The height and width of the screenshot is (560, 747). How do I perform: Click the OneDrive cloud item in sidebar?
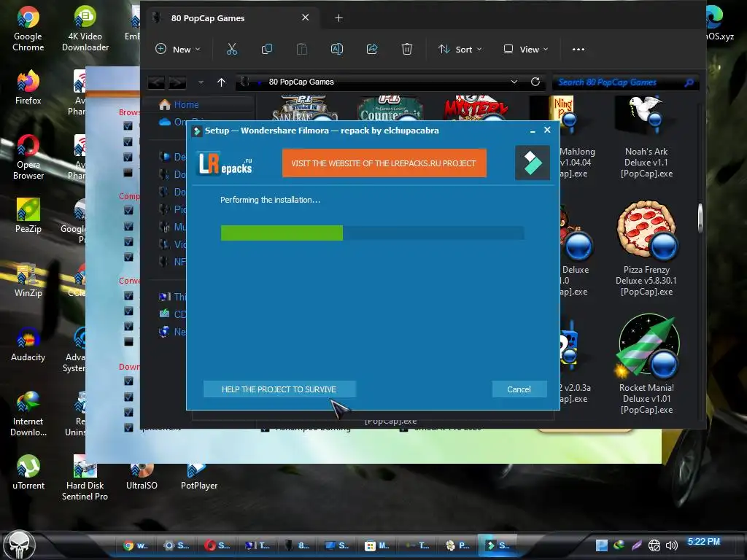point(172,122)
